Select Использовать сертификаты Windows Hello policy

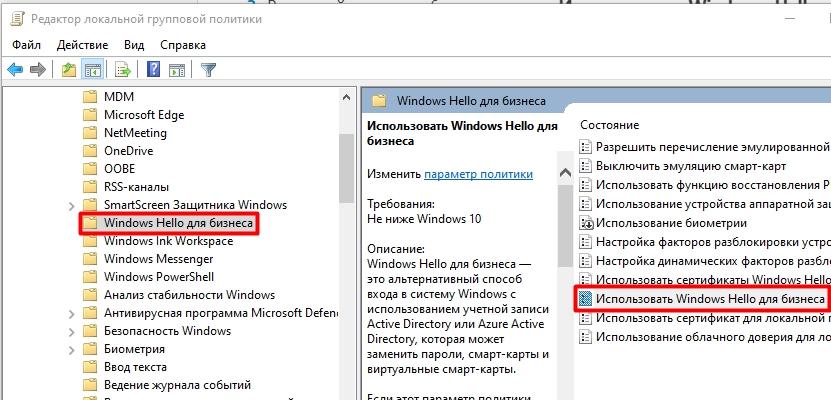[713, 280]
